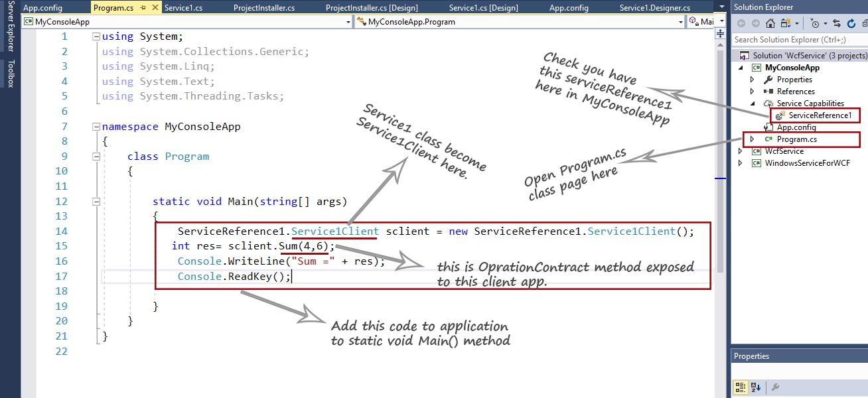Switch to the first App.config tab
Image resolution: width=868 pixels, height=398 pixels.
coord(42,8)
